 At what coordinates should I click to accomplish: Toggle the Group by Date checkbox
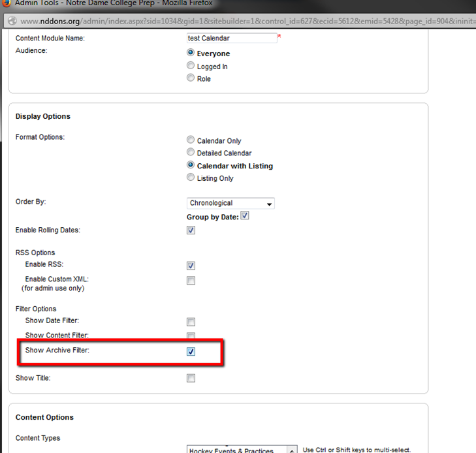[245, 215]
